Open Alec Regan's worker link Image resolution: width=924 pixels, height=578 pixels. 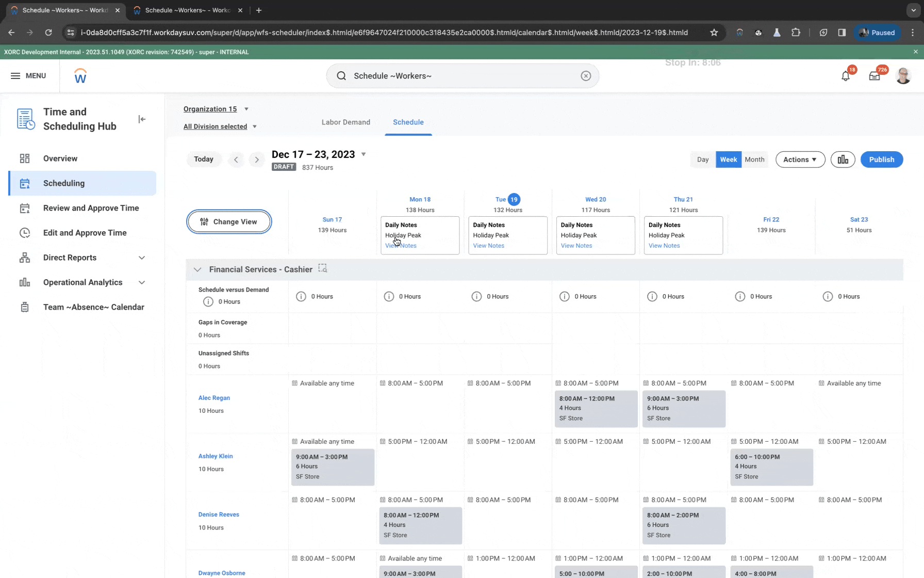click(214, 398)
